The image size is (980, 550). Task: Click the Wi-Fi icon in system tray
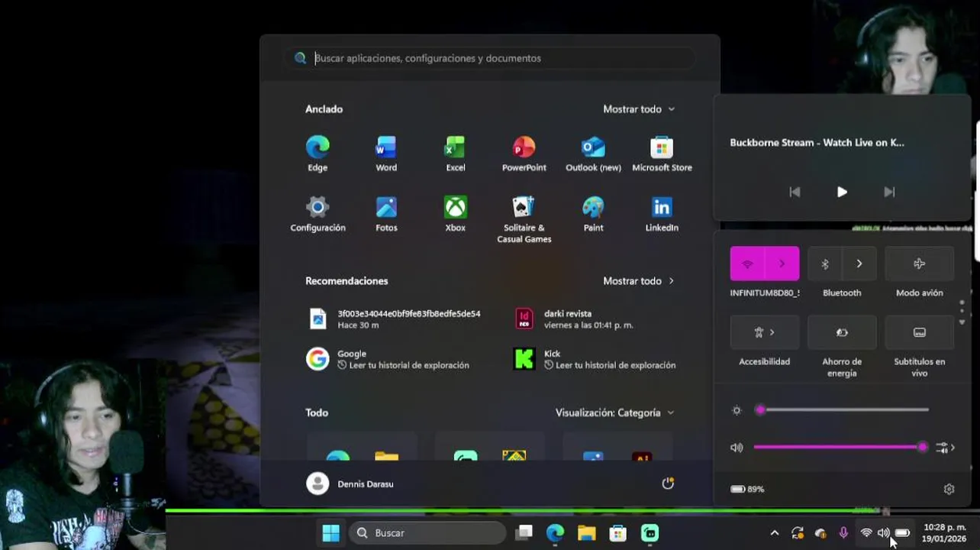tap(866, 532)
